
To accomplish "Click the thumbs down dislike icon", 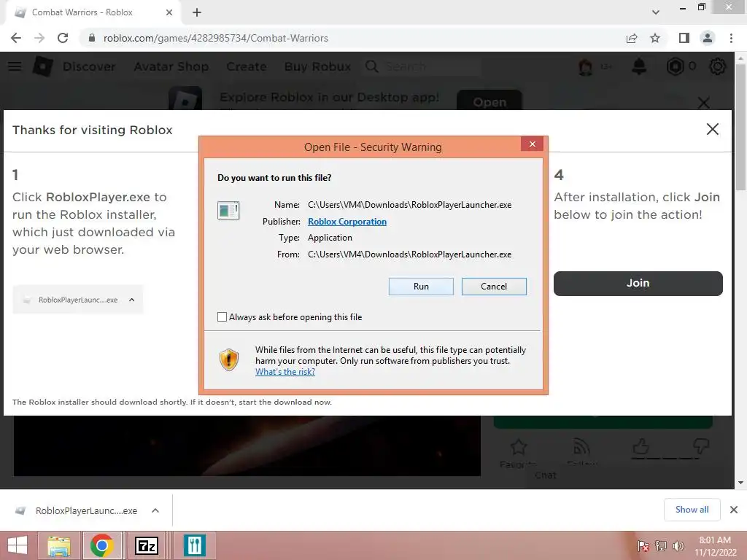I will click(701, 446).
